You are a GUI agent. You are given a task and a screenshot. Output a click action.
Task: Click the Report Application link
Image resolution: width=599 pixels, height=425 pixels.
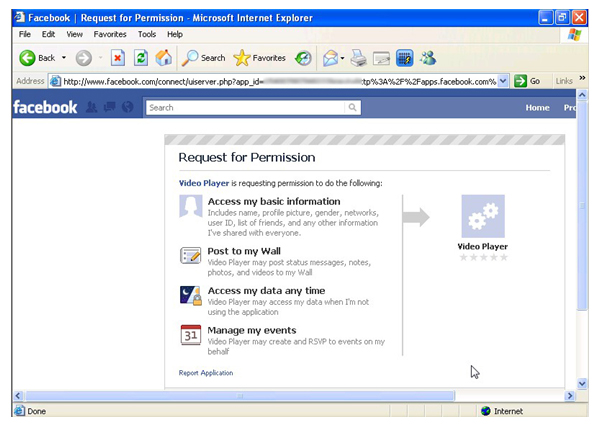(x=206, y=373)
